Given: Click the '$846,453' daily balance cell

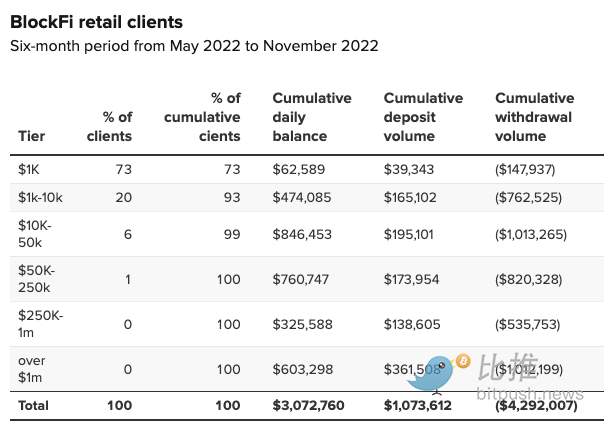Looking at the screenshot, I should (302, 235).
